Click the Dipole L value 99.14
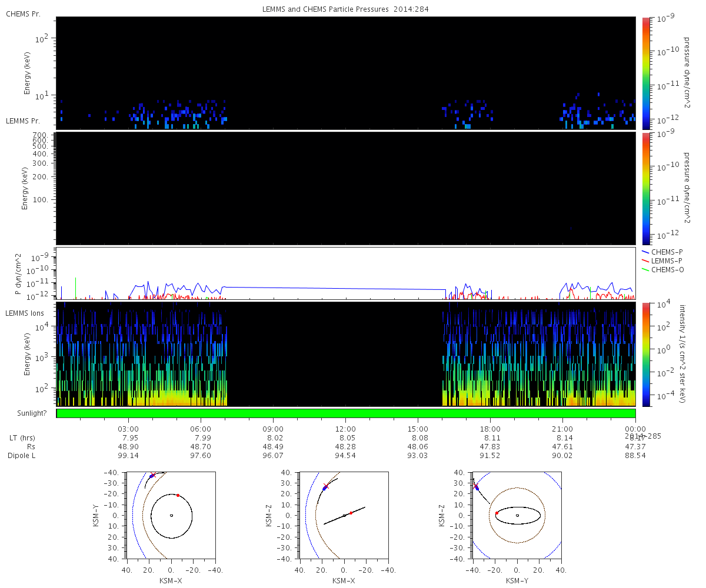706x588 pixels. [x=128, y=456]
